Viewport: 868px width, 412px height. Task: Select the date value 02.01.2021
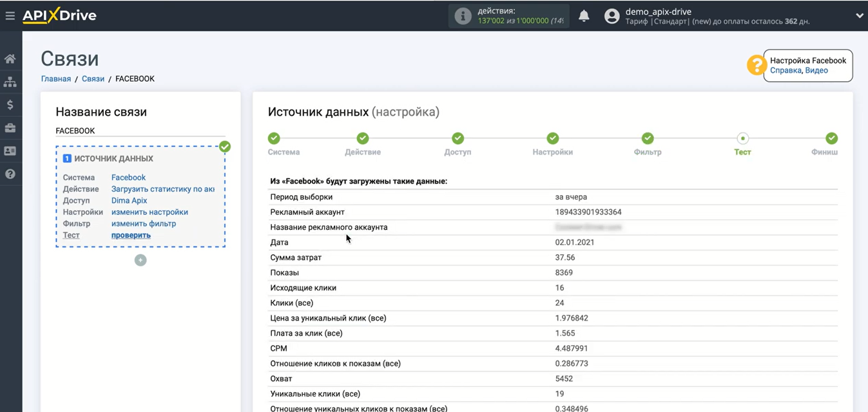coord(575,243)
